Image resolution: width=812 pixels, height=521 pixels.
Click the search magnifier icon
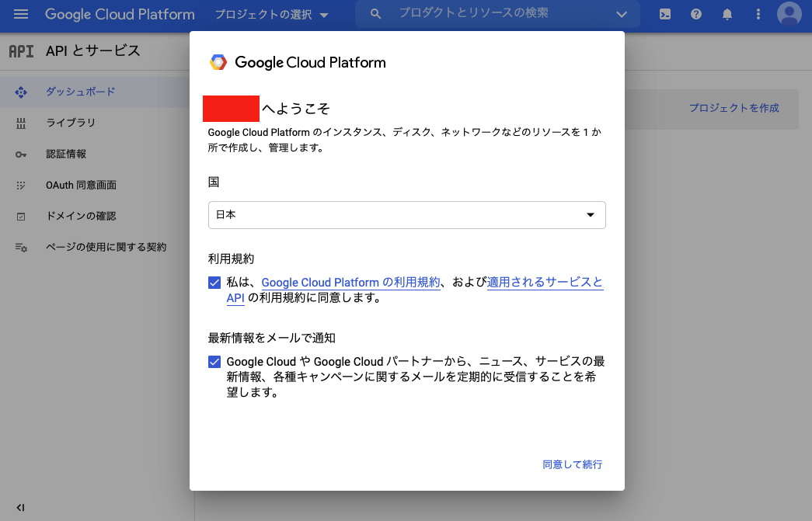tap(375, 14)
